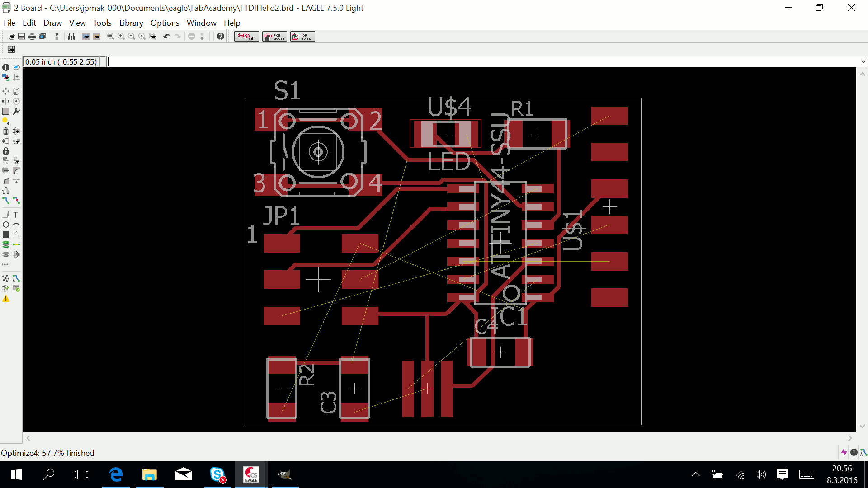Open the View menu

click(77, 23)
